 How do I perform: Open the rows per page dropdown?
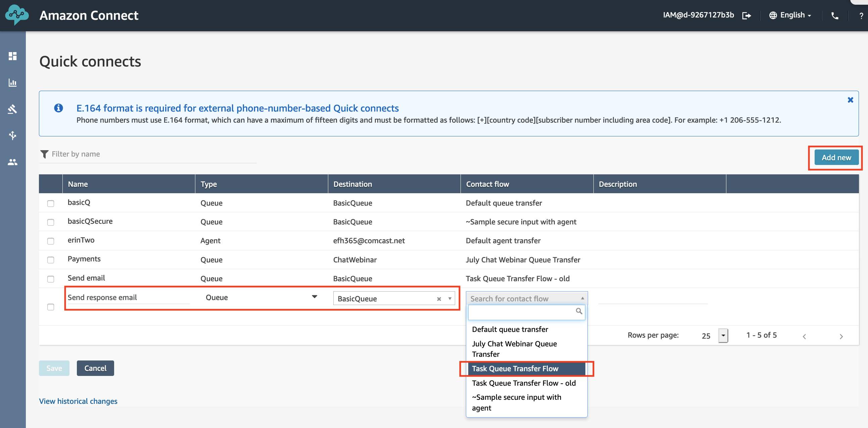pos(723,336)
